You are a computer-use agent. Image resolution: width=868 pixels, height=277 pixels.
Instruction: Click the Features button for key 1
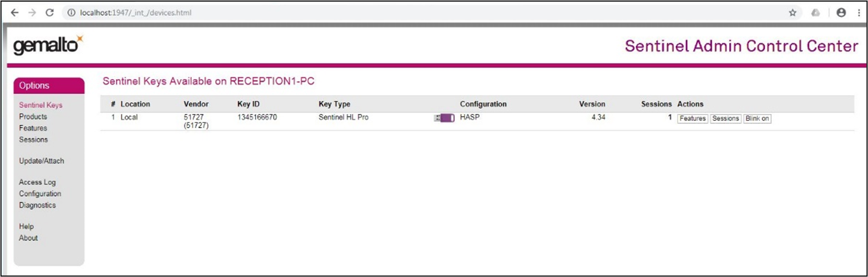(692, 119)
